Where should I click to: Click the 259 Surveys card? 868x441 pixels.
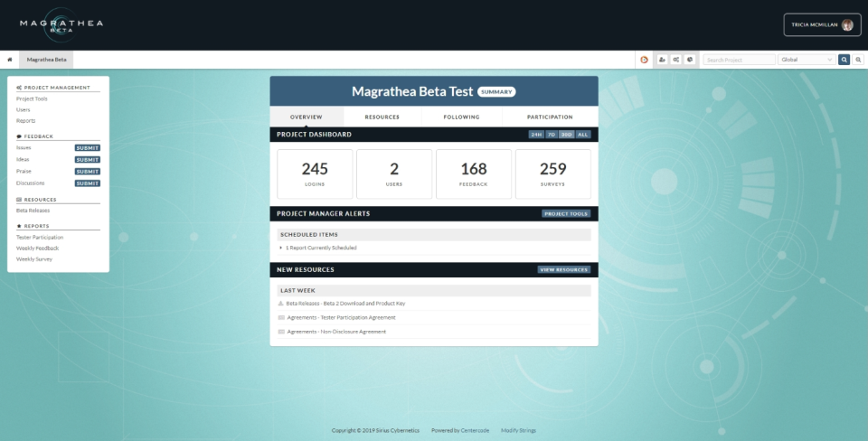click(x=553, y=174)
